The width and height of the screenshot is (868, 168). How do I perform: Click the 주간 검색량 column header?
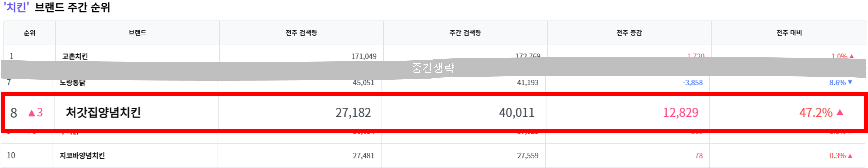[465, 33]
